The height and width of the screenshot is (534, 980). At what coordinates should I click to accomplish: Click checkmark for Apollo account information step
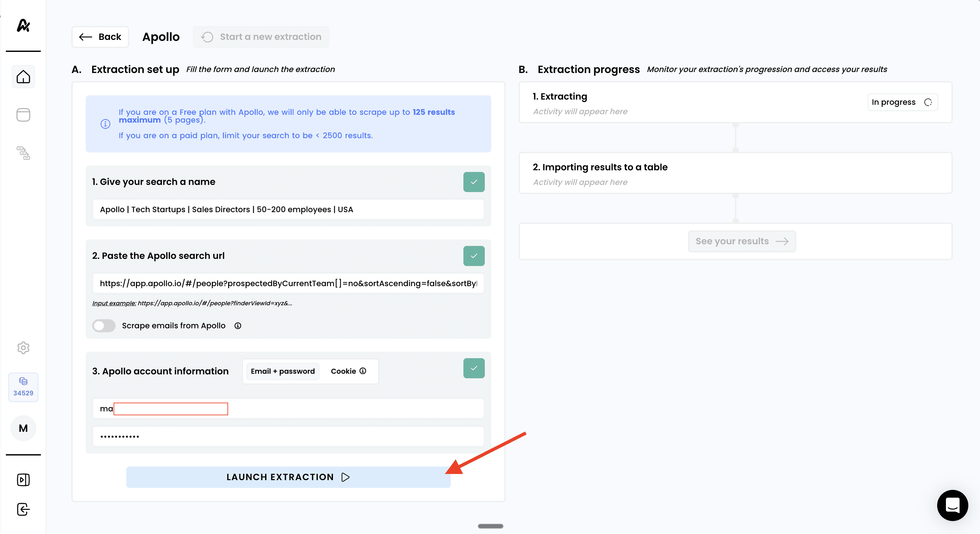coord(474,368)
